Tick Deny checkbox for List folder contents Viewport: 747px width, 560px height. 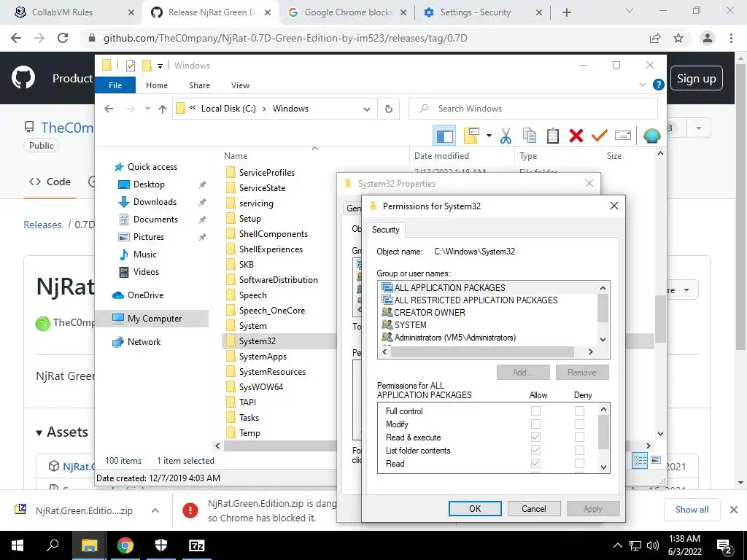click(x=579, y=451)
